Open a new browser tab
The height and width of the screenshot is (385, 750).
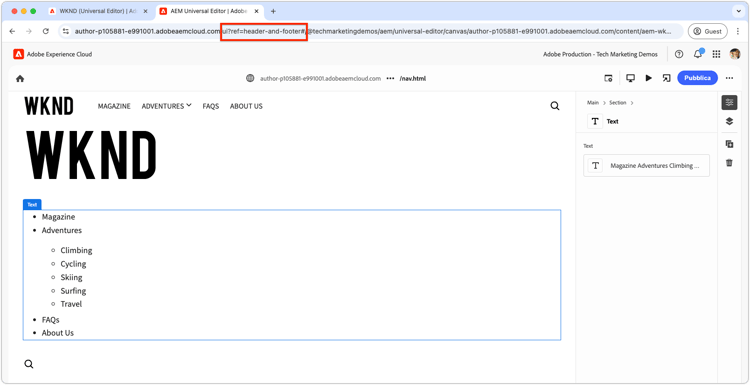[273, 11]
